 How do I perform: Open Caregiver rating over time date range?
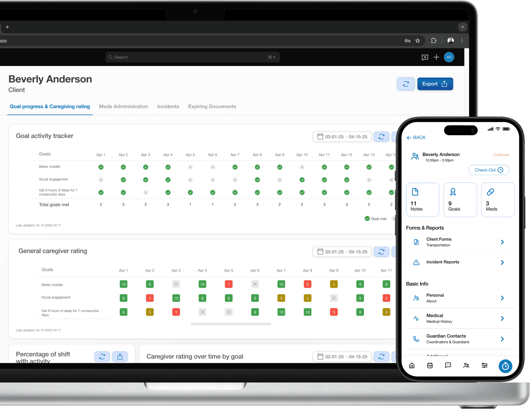tap(342, 357)
